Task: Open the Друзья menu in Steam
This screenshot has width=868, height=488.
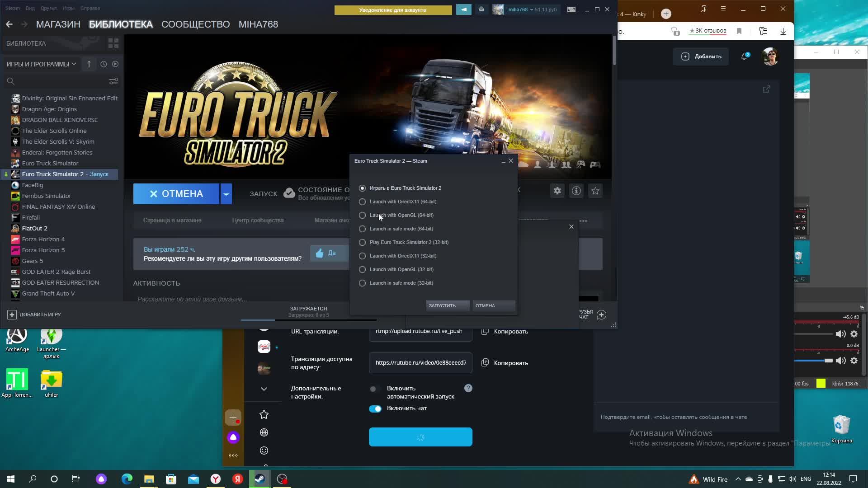Action: 48,8
